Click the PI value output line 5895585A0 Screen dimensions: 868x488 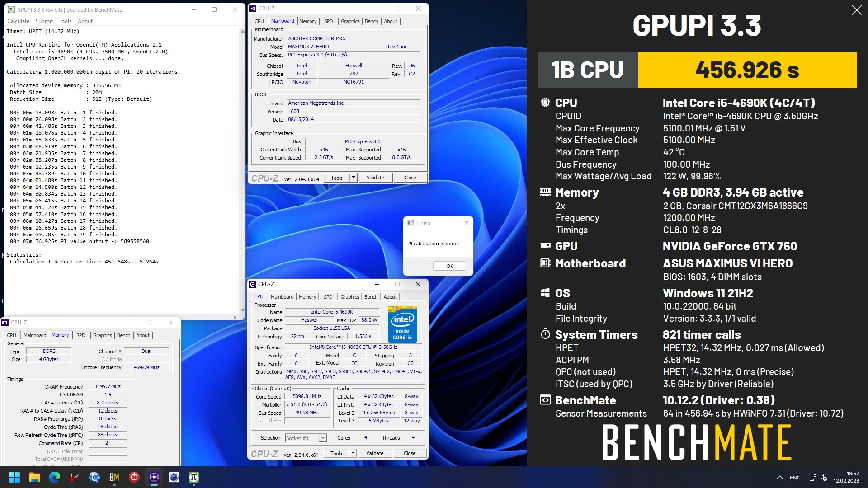click(x=80, y=241)
